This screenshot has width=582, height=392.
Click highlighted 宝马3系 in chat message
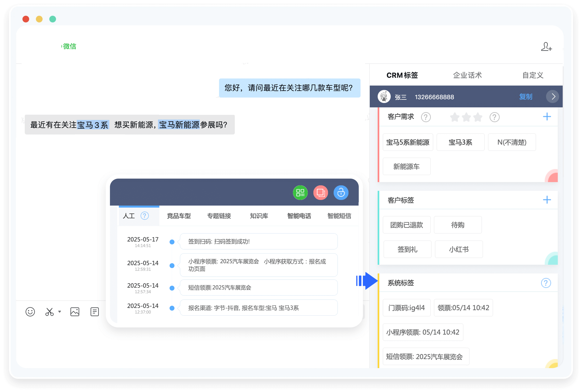point(93,125)
